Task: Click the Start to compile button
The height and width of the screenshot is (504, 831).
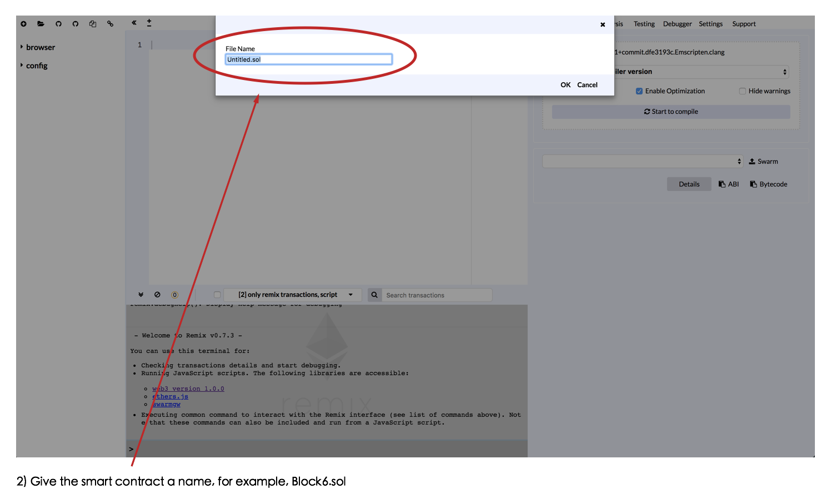Action: pos(671,112)
